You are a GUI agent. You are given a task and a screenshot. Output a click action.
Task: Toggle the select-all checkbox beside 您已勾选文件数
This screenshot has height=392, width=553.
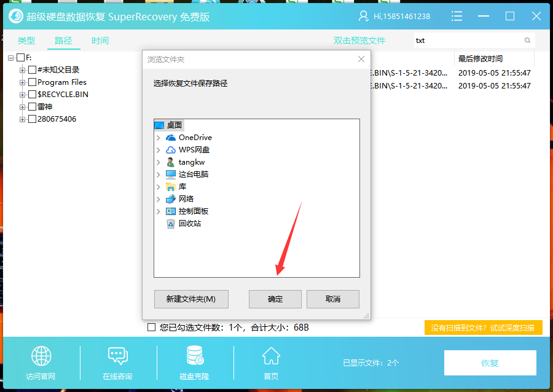pyautogui.click(x=151, y=327)
